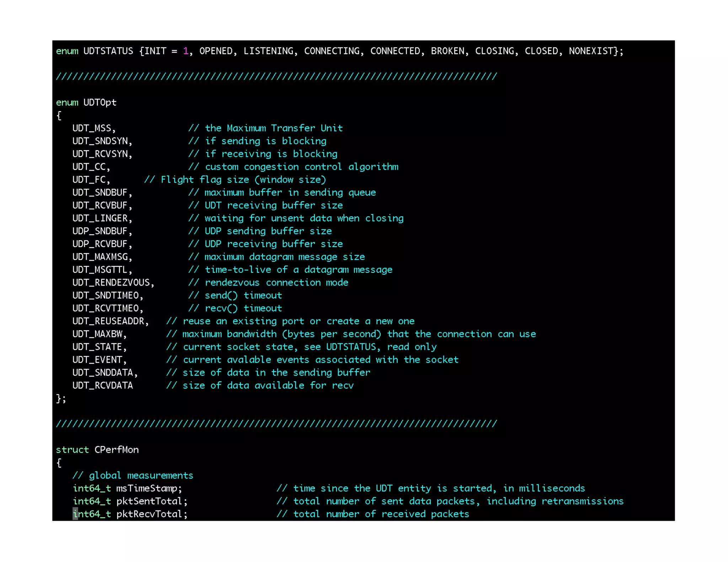Viewport: 728px width, 562px height.
Task: Click the magenta number 1 literal
Action: tap(186, 51)
